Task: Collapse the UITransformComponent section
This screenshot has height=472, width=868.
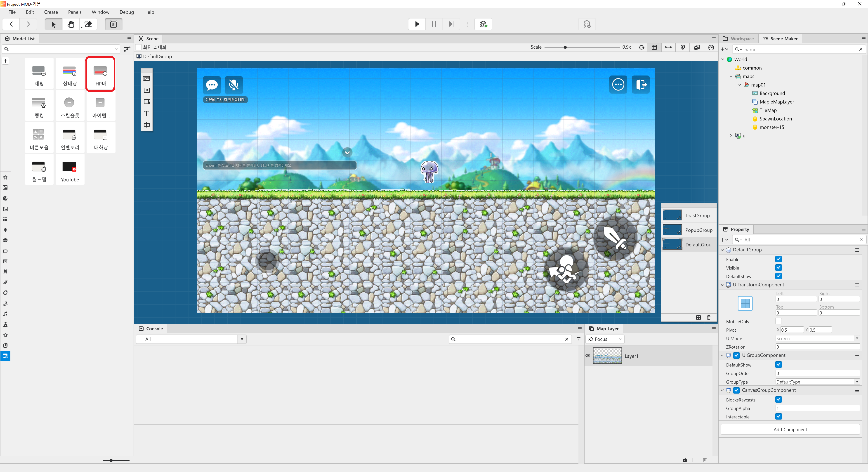Action: (722, 285)
